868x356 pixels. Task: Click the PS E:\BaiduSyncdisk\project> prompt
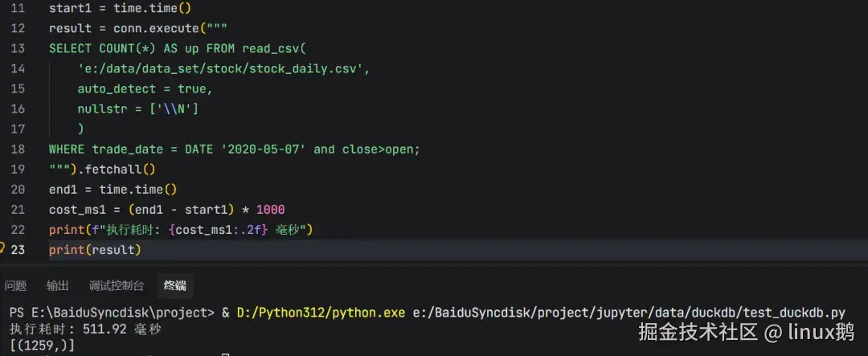coord(112,313)
